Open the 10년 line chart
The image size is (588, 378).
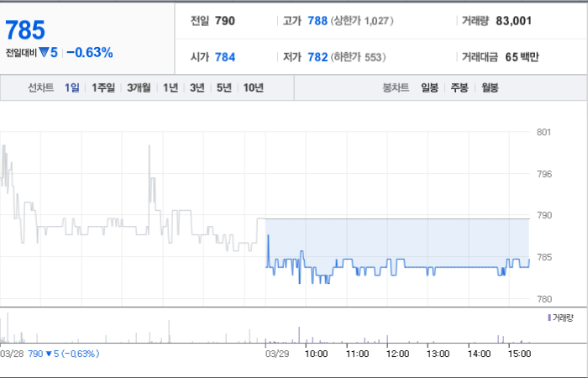click(x=254, y=87)
